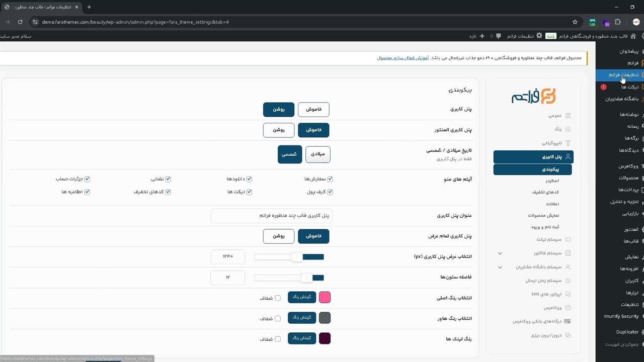Click the home icon in the admin bar
644x362 pixels.
(x=633, y=36)
